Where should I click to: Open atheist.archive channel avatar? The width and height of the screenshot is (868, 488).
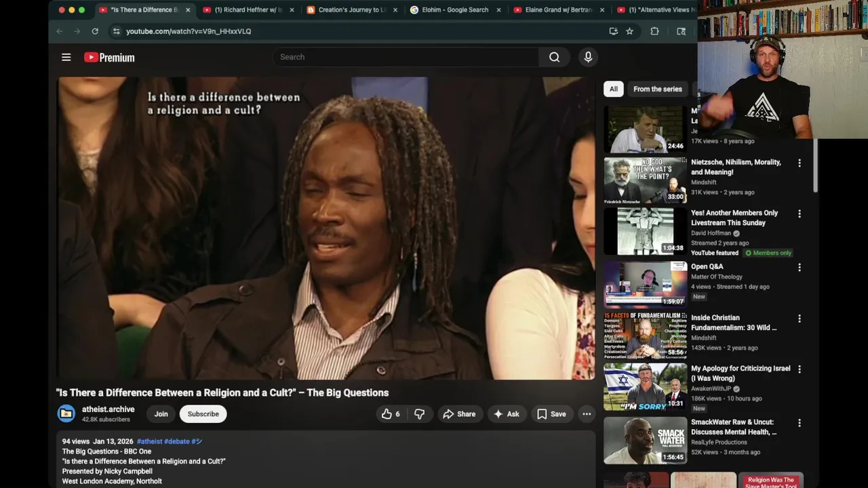(x=66, y=413)
